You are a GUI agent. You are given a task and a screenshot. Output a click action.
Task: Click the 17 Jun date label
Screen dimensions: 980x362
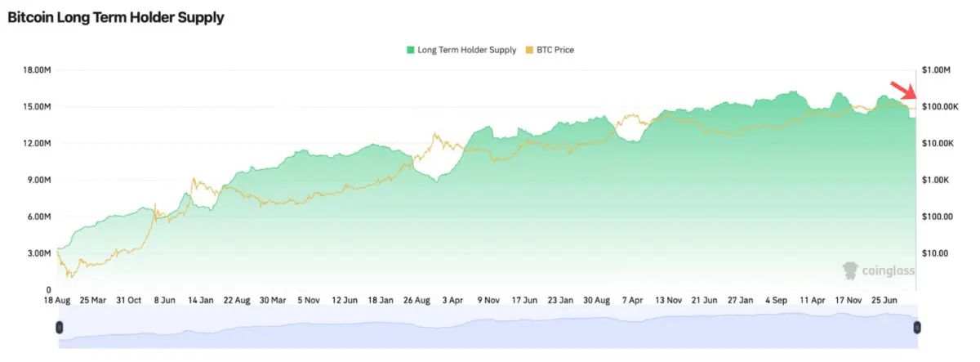[523, 300]
